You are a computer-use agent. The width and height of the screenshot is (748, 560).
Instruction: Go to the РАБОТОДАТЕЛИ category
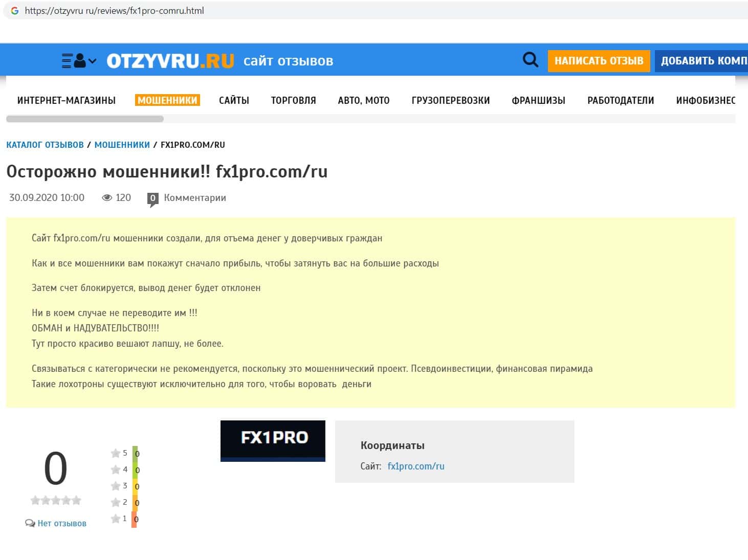tap(621, 100)
